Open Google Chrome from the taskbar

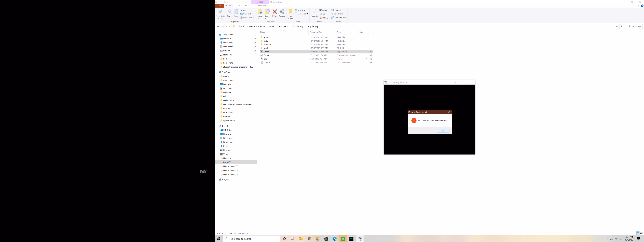[x=309, y=239]
